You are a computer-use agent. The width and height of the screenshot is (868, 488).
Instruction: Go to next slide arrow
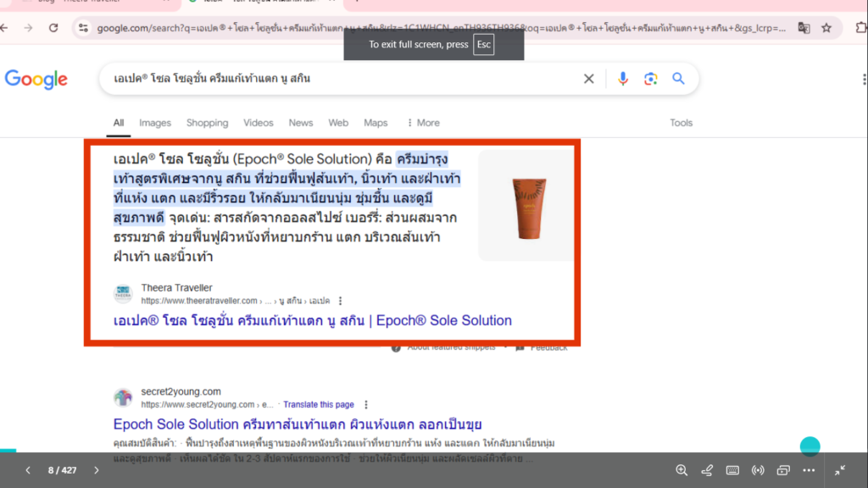click(x=97, y=470)
